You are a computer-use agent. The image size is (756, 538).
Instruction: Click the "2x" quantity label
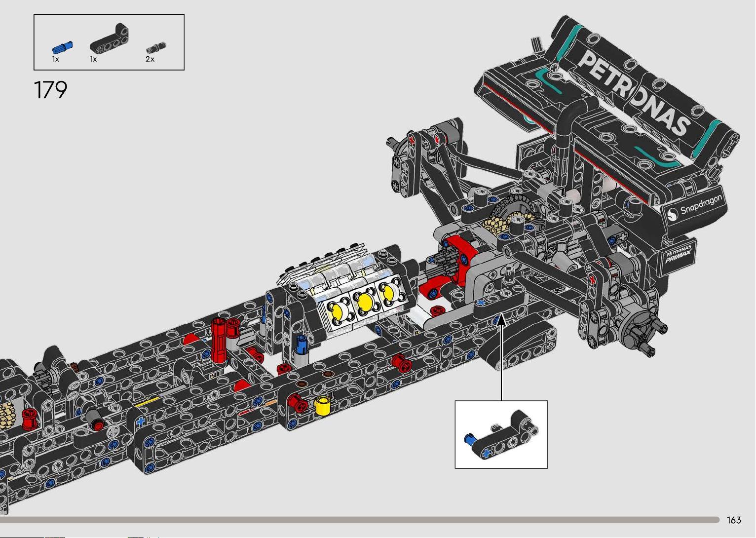150,59
